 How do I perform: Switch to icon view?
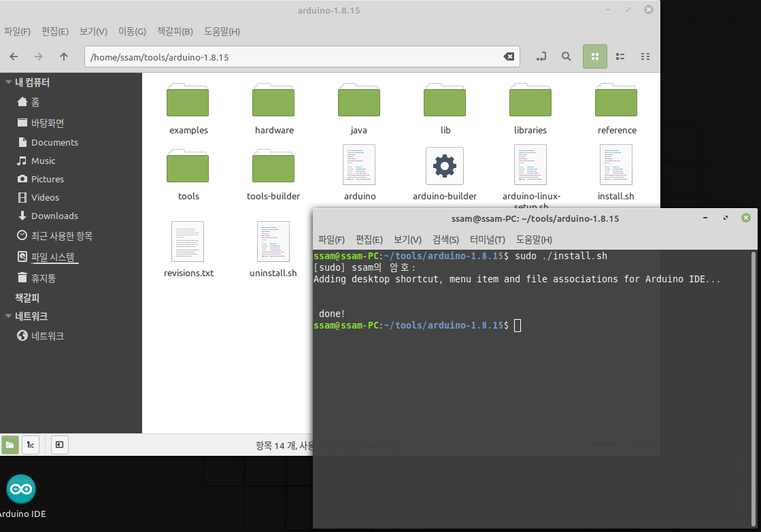coord(594,56)
